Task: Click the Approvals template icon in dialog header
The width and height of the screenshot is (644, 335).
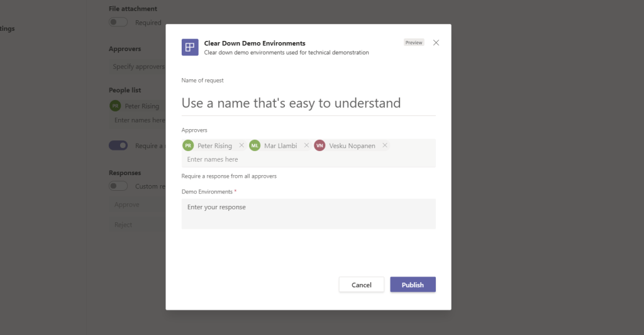Action: tap(190, 47)
